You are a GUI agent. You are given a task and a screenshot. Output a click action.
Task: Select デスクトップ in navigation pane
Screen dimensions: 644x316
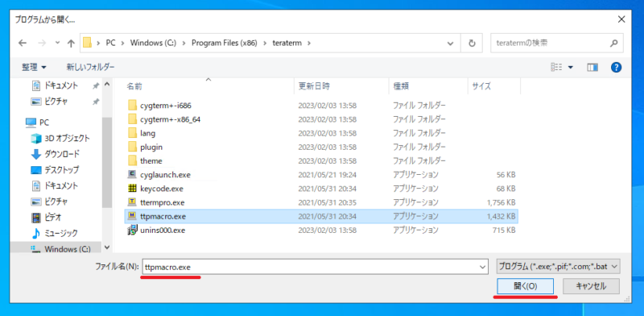(62, 169)
